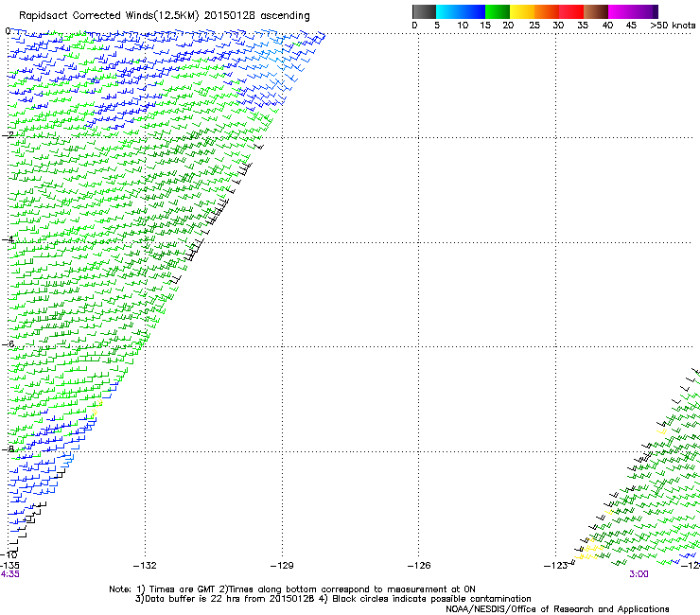Click the '>50 knots' legend label
The image size is (700, 615).
(x=673, y=26)
